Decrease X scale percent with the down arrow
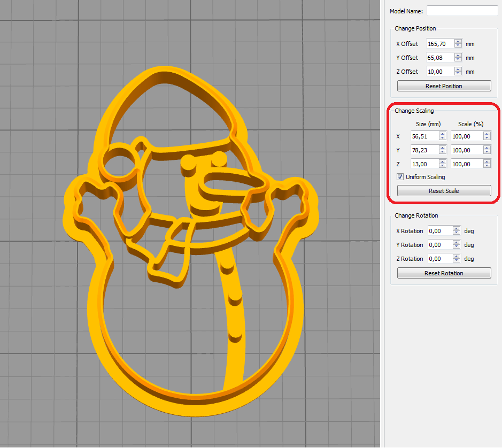502x448 pixels. pyautogui.click(x=487, y=138)
